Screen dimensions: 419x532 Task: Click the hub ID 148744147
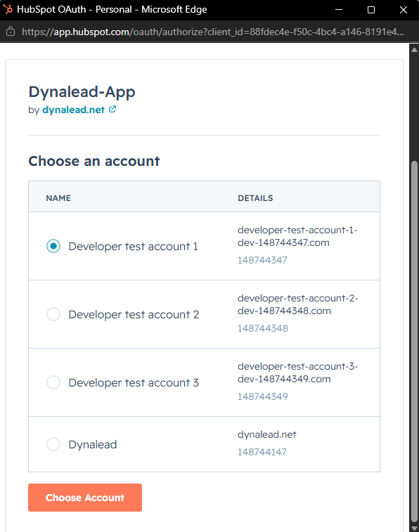click(262, 452)
